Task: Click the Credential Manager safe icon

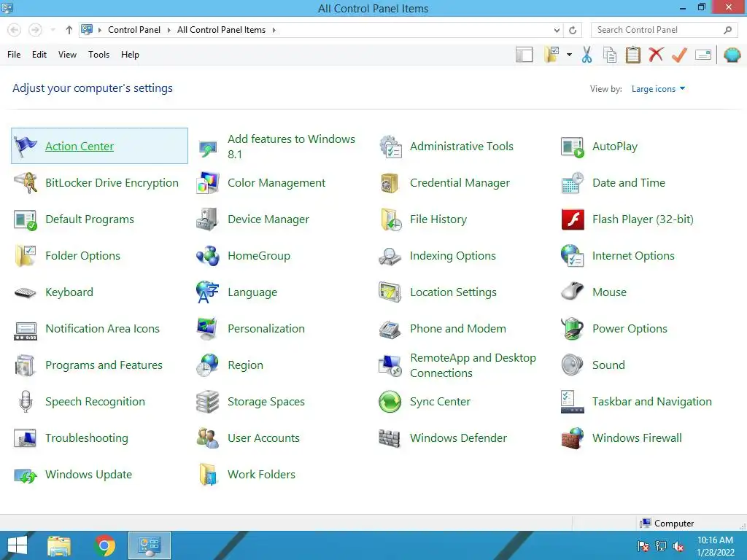Action: (390, 183)
